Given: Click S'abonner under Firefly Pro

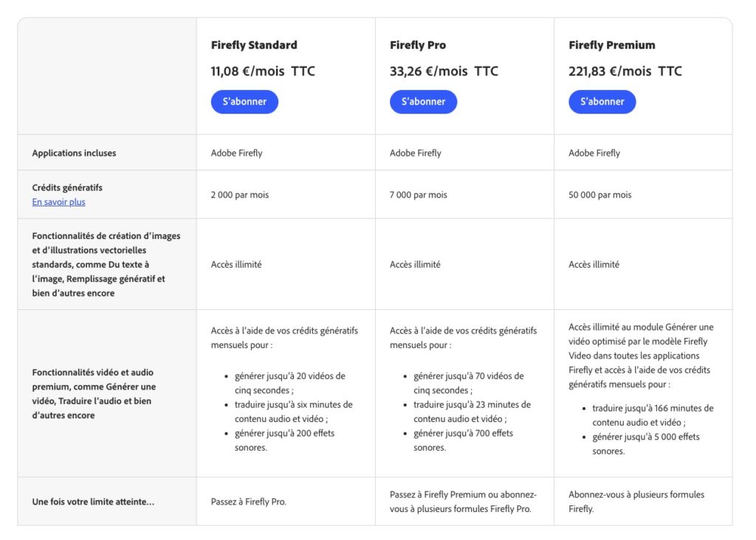Looking at the screenshot, I should click(x=423, y=102).
